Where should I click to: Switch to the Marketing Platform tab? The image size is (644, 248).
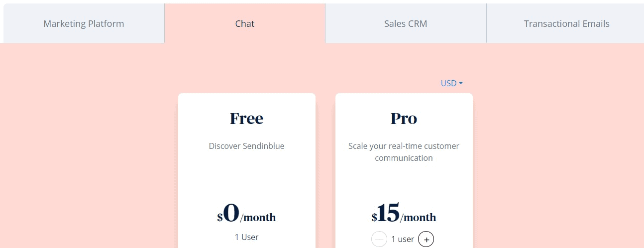pos(84,23)
